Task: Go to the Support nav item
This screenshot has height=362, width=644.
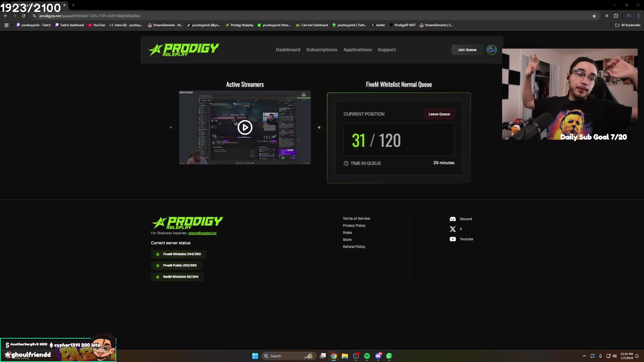Action: tap(387, 50)
